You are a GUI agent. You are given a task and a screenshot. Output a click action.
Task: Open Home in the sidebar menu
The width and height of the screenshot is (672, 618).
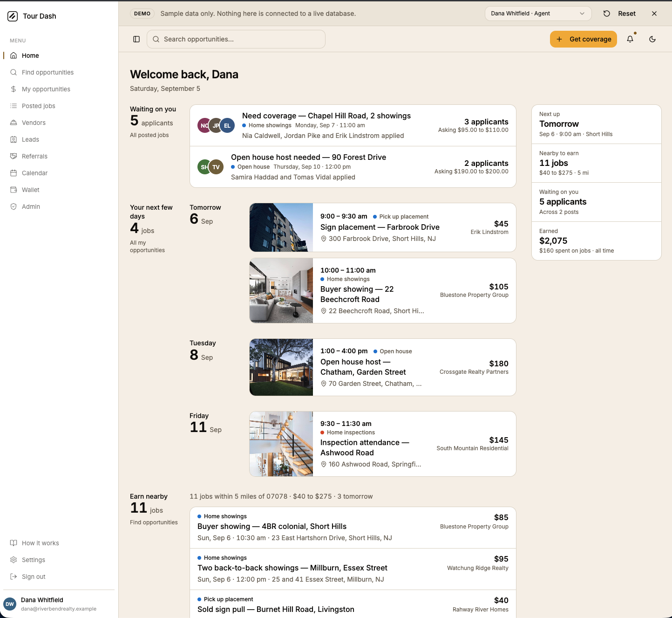click(x=59, y=55)
